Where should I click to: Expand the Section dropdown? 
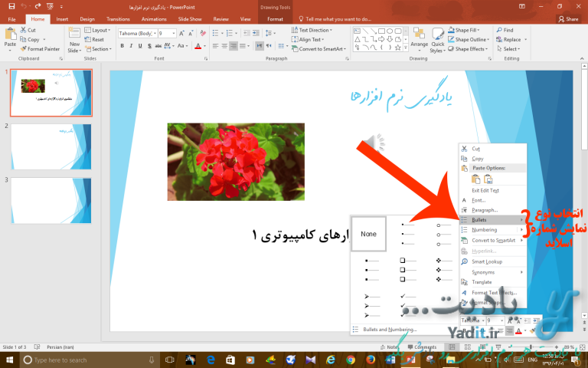coord(98,49)
